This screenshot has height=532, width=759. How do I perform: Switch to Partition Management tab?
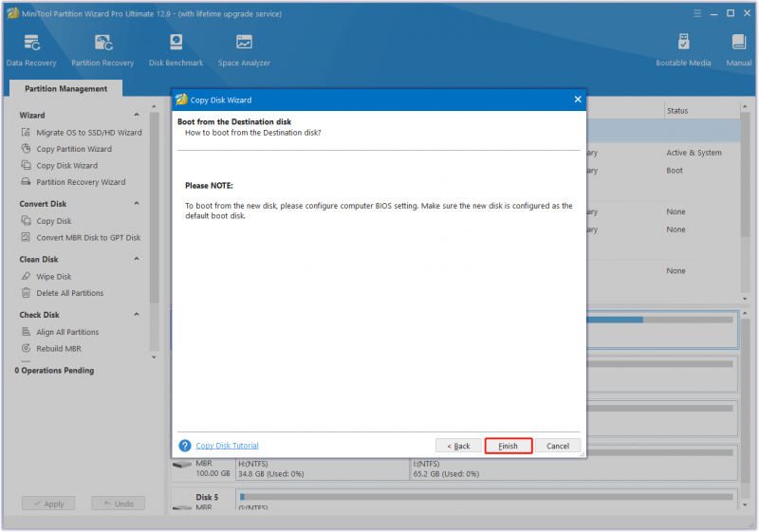click(65, 88)
